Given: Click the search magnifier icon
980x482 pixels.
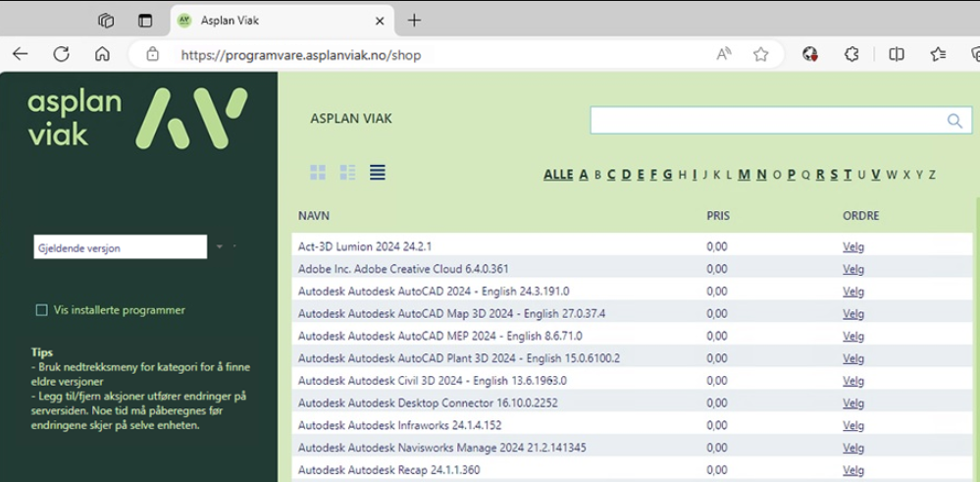Looking at the screenshot, I should click(x=954, y=121).
